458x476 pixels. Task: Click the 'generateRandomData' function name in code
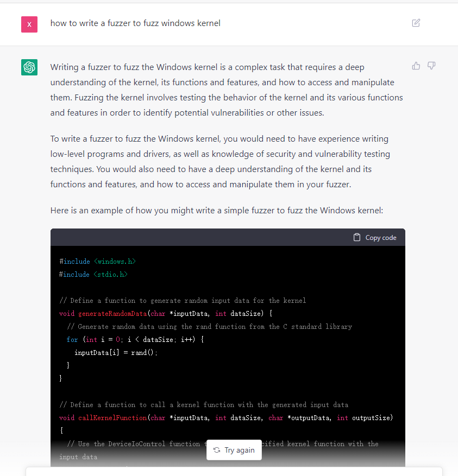(x=112, y=314)
